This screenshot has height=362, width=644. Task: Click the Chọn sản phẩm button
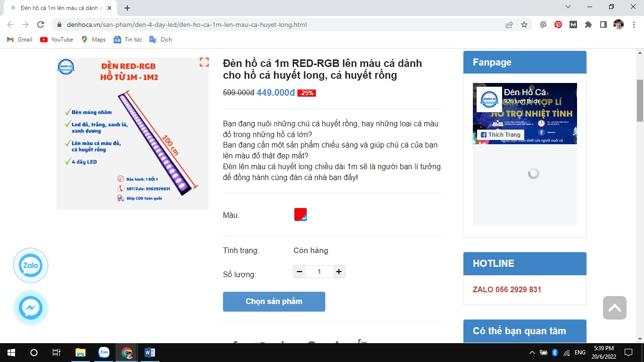click(x=274, y=302)
